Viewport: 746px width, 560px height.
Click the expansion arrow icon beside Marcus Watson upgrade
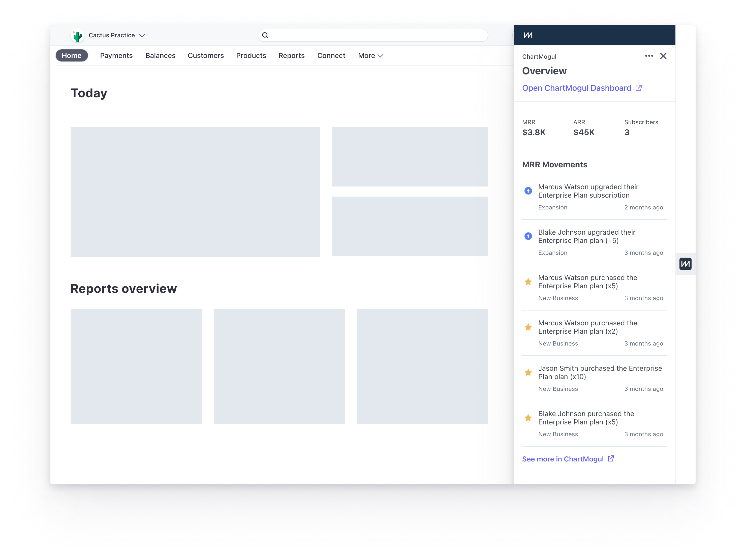coord(528,191)
